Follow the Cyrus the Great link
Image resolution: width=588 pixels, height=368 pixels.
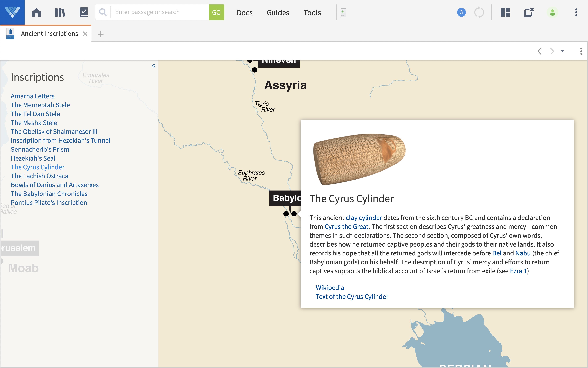point(346,227)
